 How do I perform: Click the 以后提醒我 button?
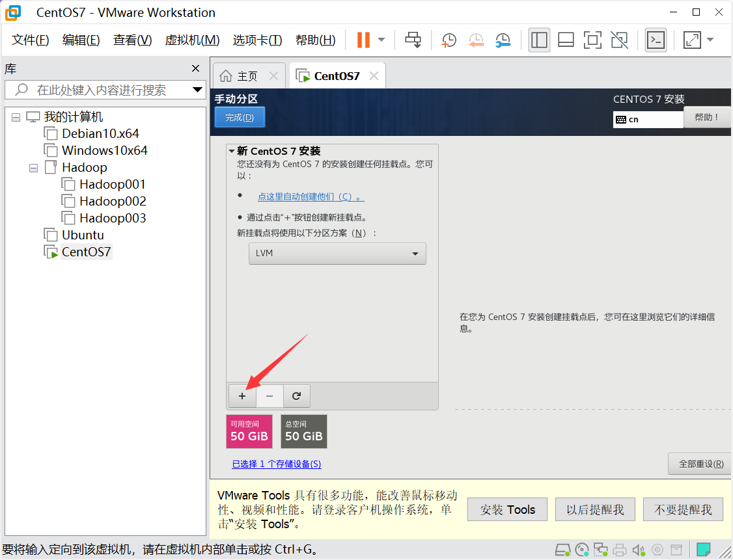[595, 509]
